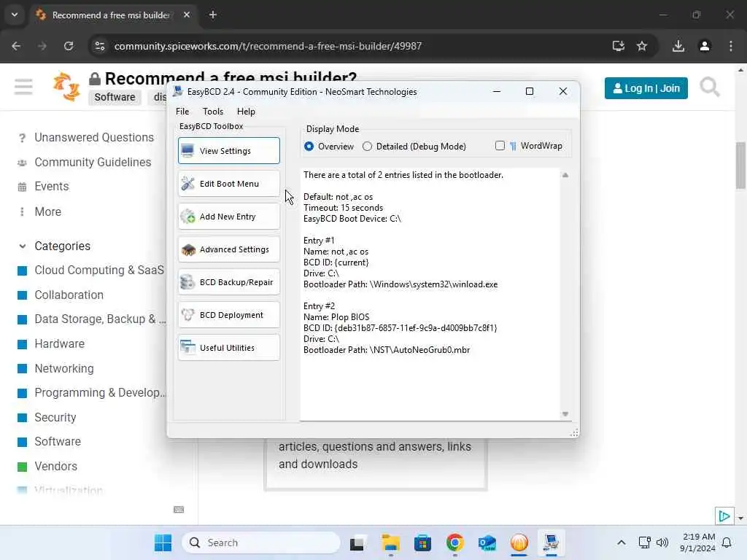
Task: Open the Events sidebar link
Action: coord(52,186)
